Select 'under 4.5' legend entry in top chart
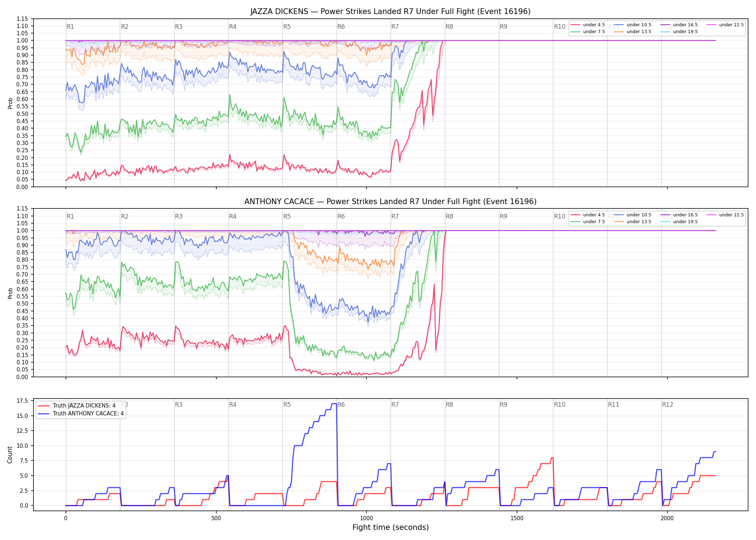This screenshot has width=756, height=540. 588,25
